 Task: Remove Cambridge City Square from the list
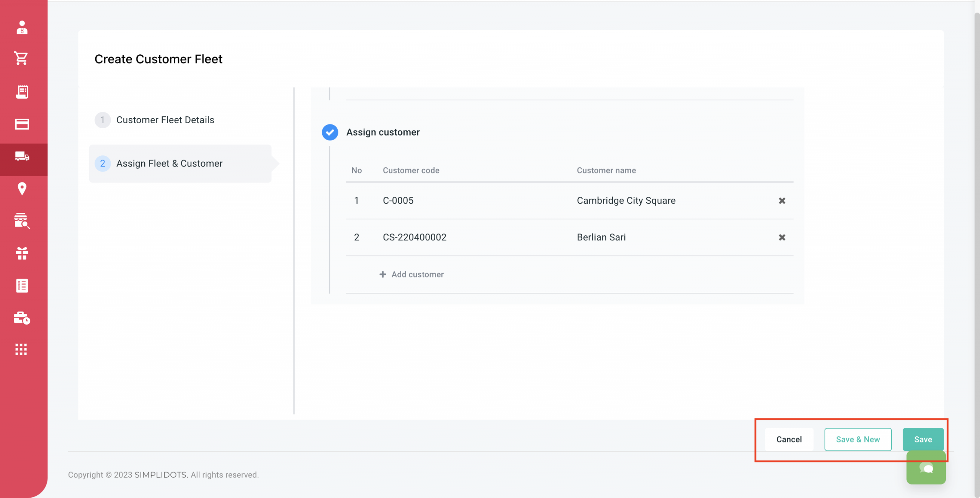[782, 201]
